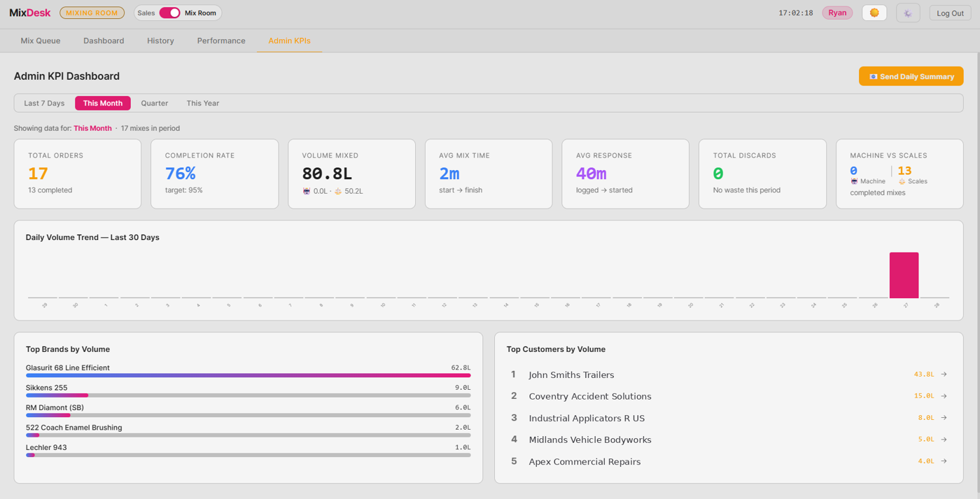Click Industrial Applicators R US name
The width and height of the screenshot is (980, 499).
[587, 419]
